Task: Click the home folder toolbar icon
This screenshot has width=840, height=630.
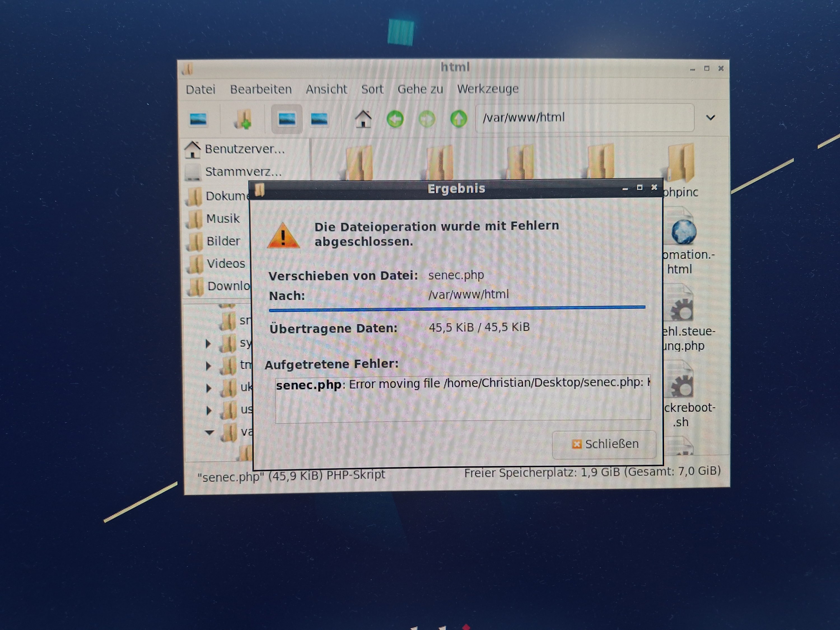Action: pos(363,119)
